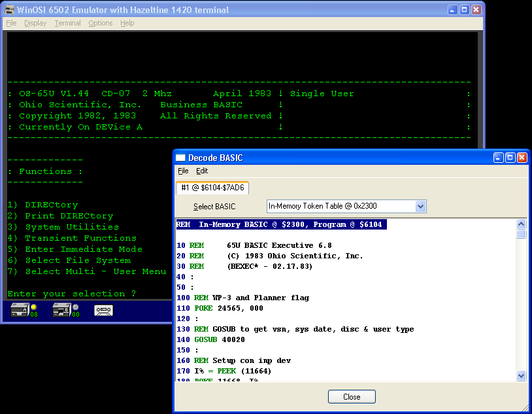Open the Terminal menu in WinOSI emulator
Viewport: 532px width, 414px height.
(x=67, y=23)
